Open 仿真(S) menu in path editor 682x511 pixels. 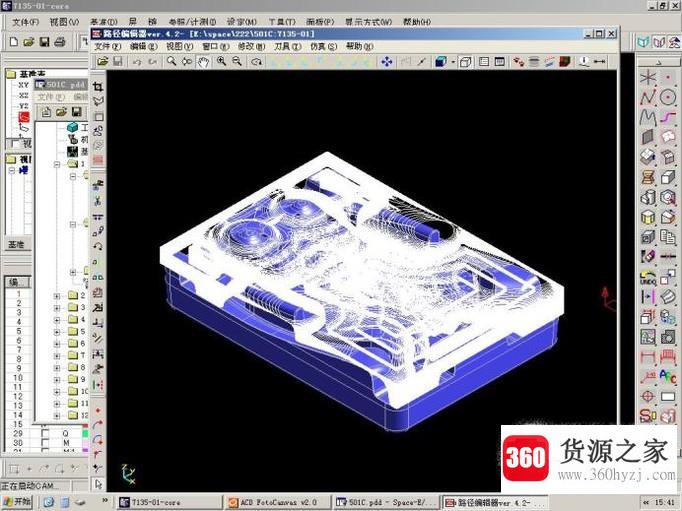click(324, 46)
